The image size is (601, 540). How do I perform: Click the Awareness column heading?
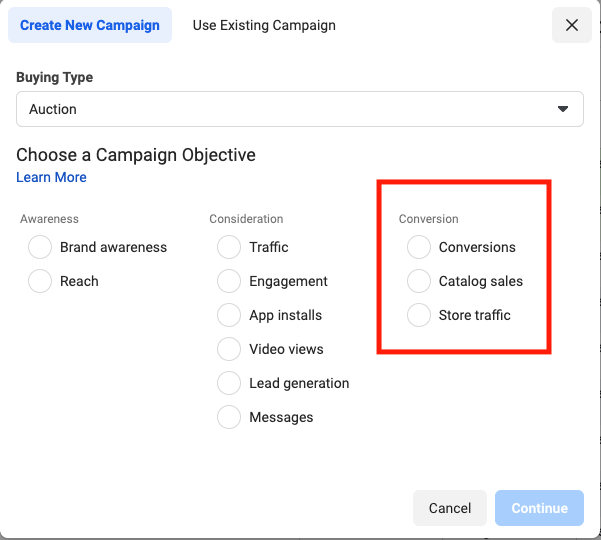(49, 219)
